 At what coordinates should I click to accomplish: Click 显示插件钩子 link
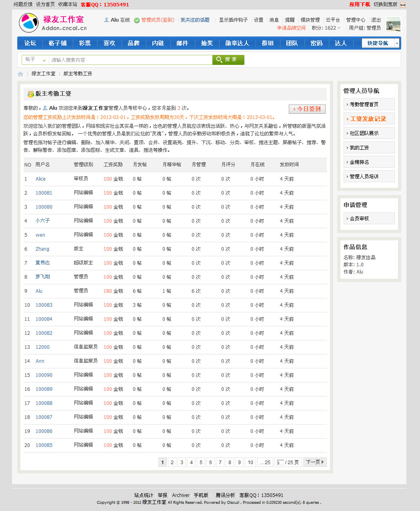point(233,20)
